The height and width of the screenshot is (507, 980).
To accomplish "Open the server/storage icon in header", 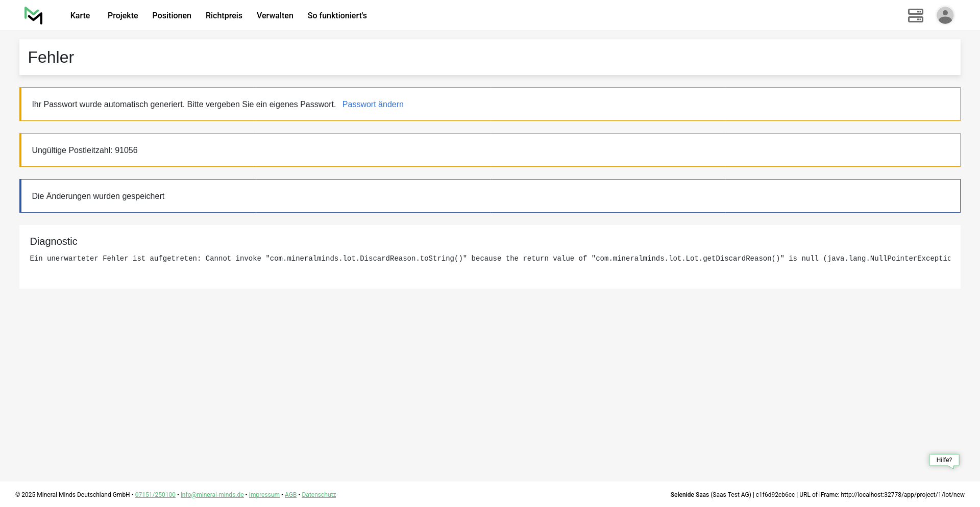I will [915, 16].
